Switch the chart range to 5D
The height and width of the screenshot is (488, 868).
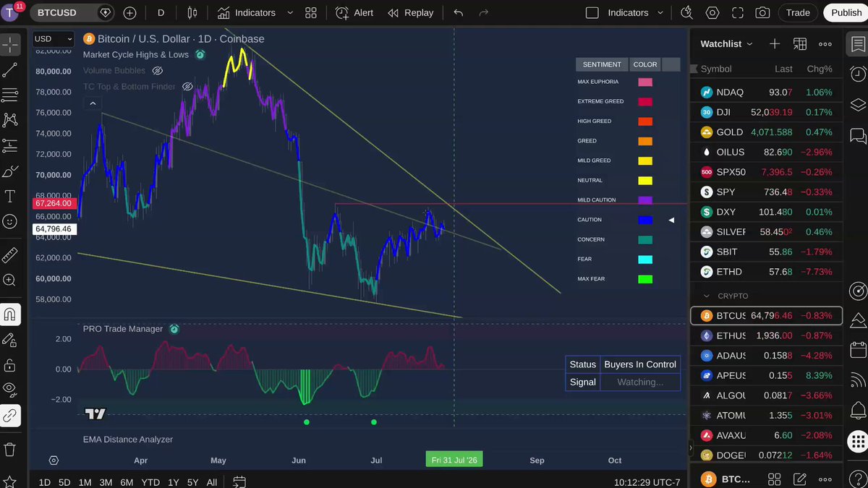coord(64,482)
